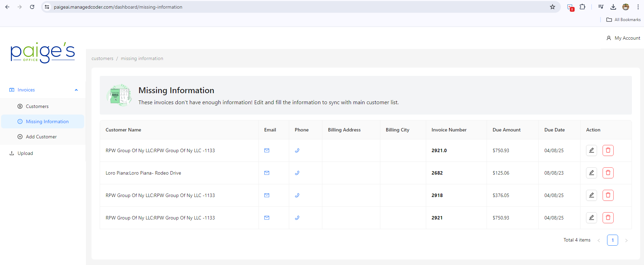Go to Upload in sidebar
This screenshot has height=265, width=644.
[25, 153]
